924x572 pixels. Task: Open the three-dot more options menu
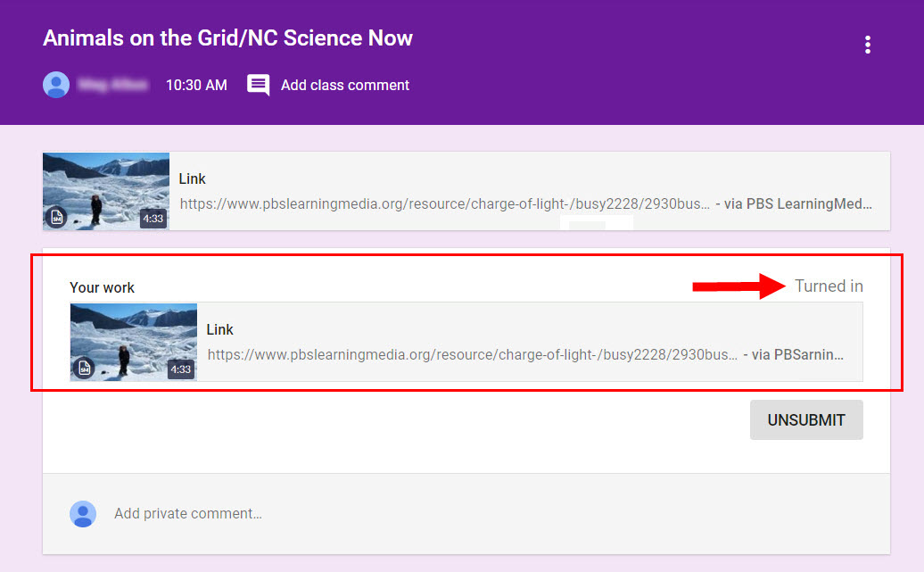867,45
